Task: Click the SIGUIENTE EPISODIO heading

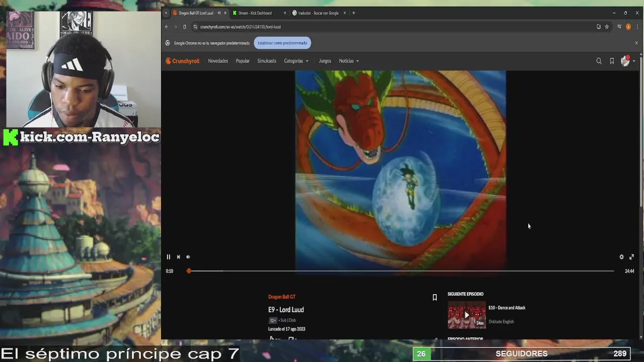Action: click(x=465, y=294)
